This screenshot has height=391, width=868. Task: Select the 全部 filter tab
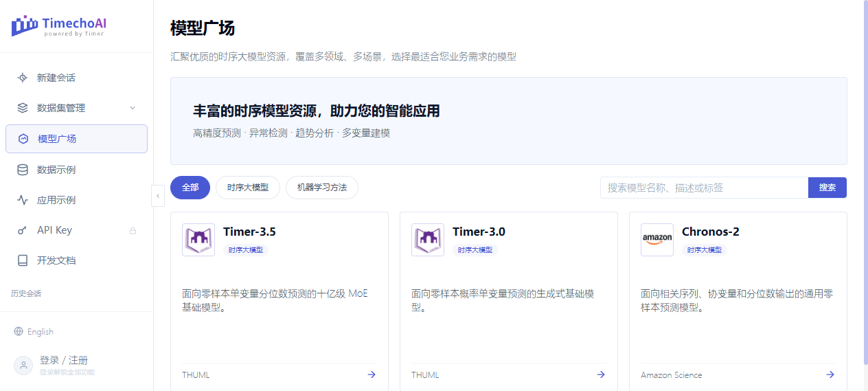tap(190, 188)
